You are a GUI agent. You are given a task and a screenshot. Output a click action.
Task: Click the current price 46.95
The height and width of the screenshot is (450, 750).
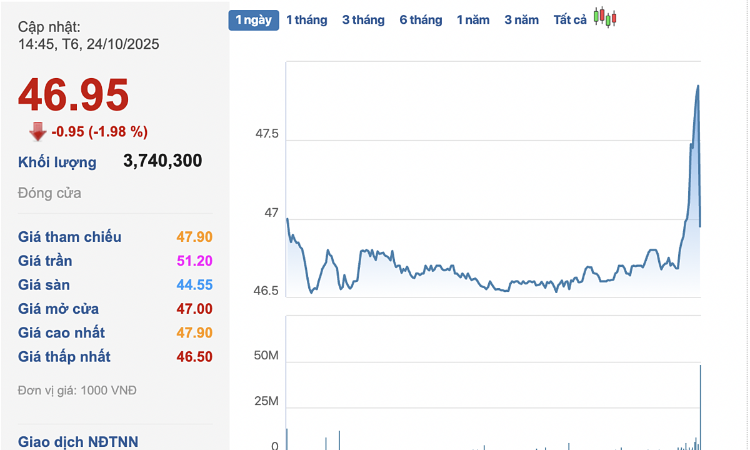[x=73, y=95]
